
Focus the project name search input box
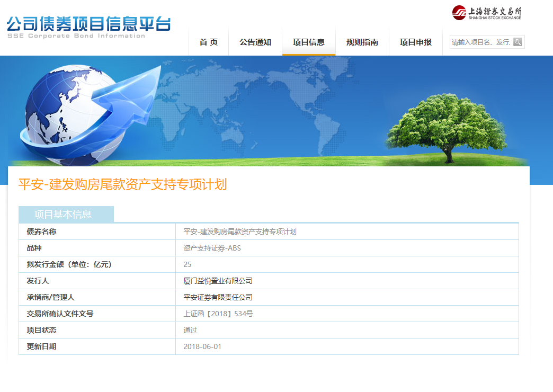click(481, 42)
